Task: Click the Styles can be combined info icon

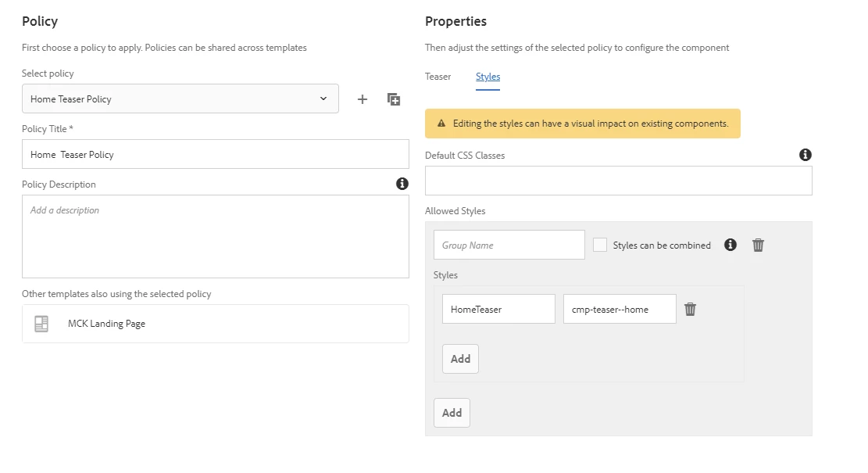Action: tap(730, 245)
